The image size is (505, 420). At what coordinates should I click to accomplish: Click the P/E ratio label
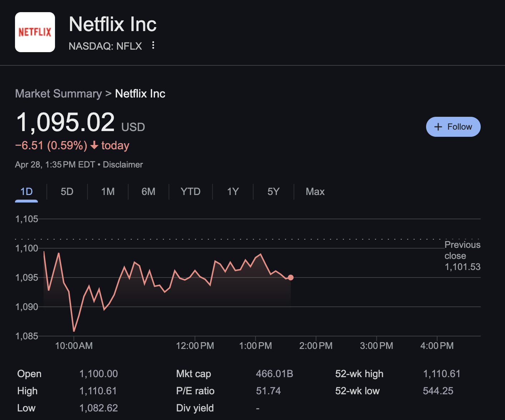(195, 391)
